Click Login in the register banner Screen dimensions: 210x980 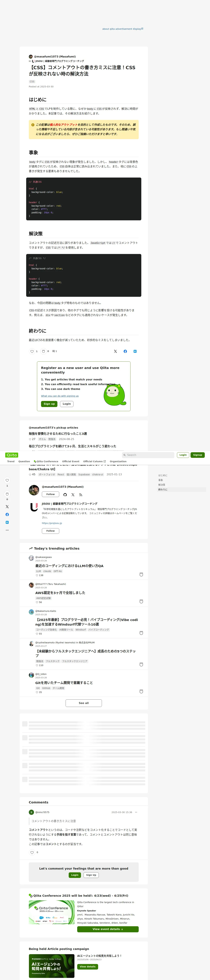click(x=67, y=404)
